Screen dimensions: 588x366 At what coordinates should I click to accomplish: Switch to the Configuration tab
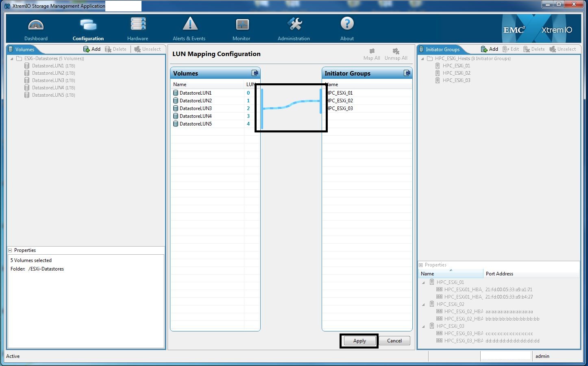click(88, 28)
